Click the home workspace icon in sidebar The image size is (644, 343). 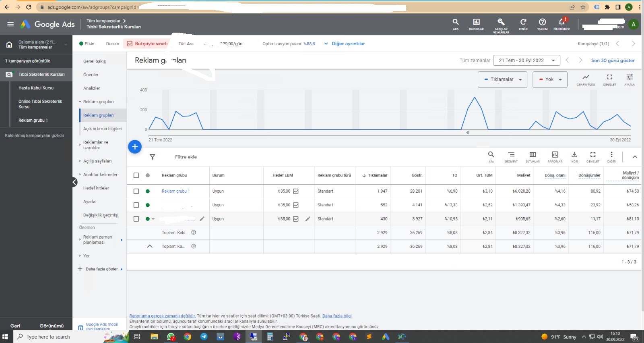(9, 44)
